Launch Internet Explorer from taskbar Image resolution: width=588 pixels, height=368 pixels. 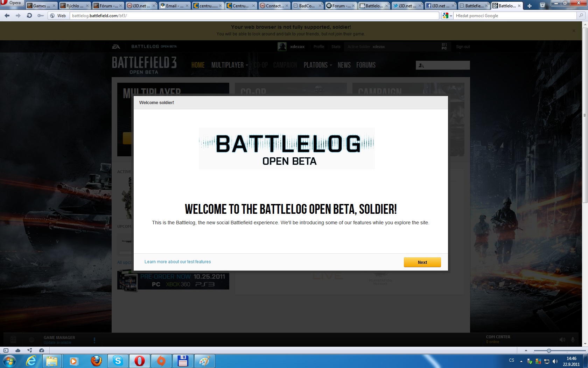coord(31,361)
